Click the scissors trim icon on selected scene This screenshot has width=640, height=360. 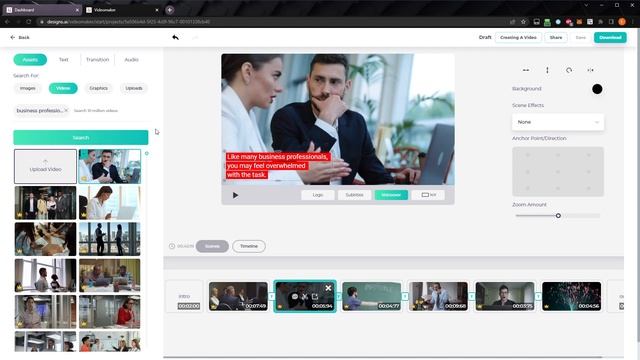click(x=304, y=297)
